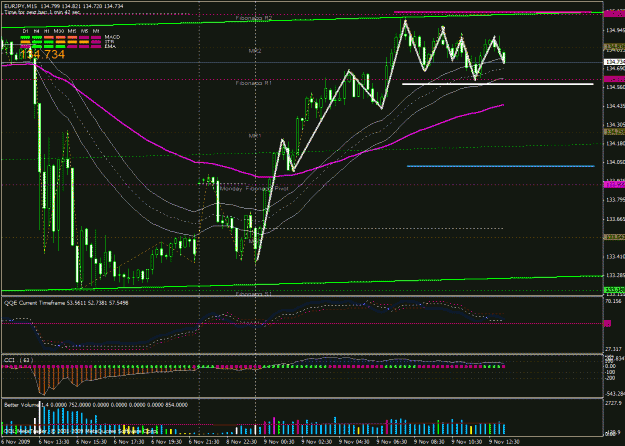Click the 6 Nov 13:30 time axis label
Screen dimensions: 625x446
pos(54,442)
